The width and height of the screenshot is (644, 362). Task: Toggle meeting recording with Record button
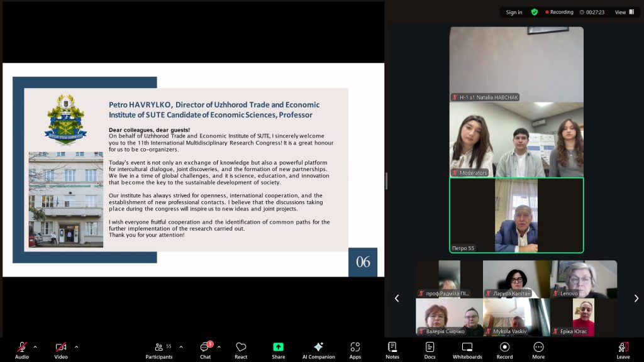click(504, 349)
